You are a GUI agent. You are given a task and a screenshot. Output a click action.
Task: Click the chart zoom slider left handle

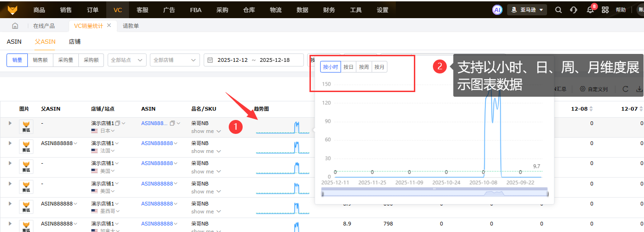pyautogui.click(x=322, y=193)
